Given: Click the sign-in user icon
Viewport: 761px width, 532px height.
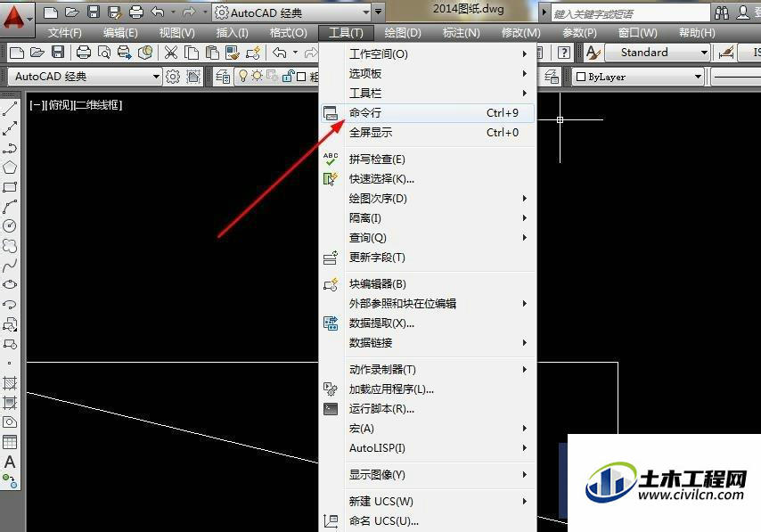Looking at the screenshot, I should pyautogui.click(x=742, y=12).
